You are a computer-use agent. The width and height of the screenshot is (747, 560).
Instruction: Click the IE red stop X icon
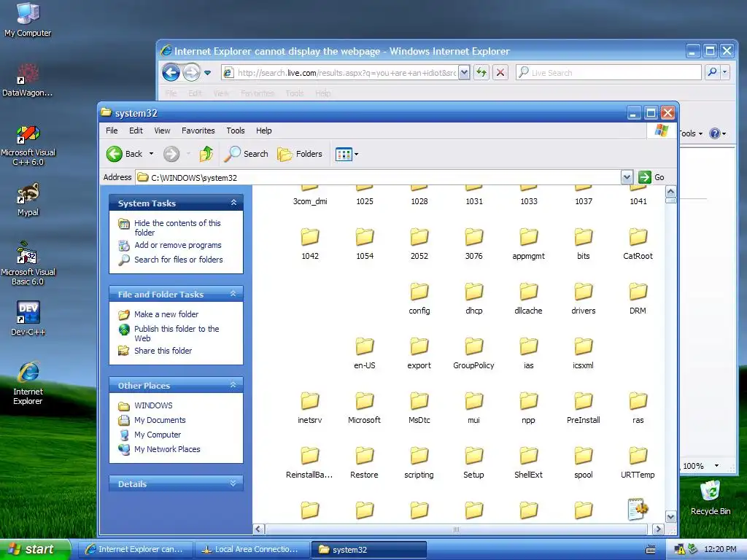point(500,72)
